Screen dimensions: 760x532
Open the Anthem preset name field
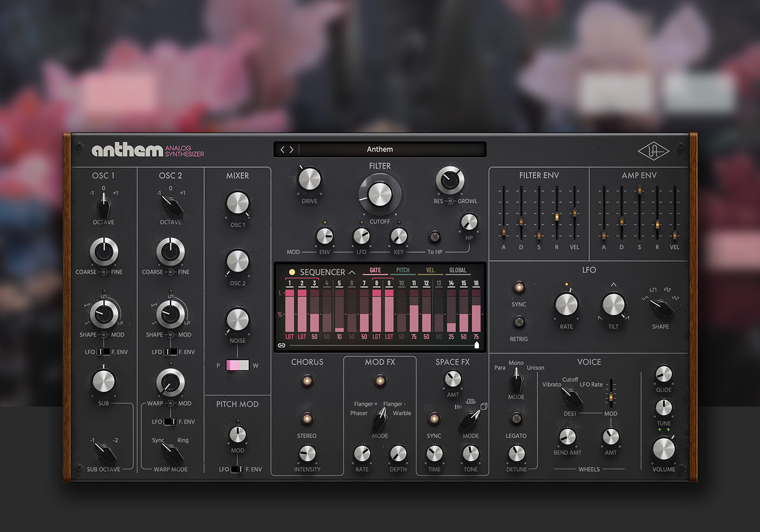coord(380,149)
